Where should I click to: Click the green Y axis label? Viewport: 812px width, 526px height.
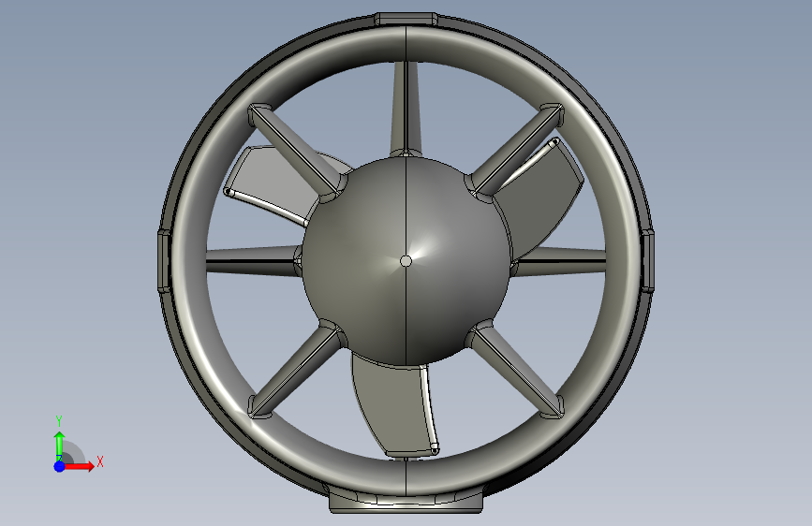click(59, 421)
